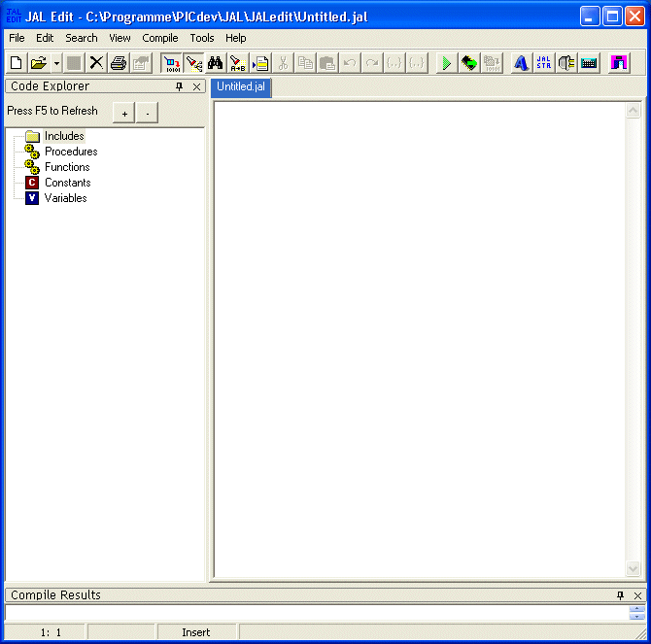Viewport: 651px width, 644px height.
Task: Open Replace with the A→B flashlight icon
Action: coord(238,63)
